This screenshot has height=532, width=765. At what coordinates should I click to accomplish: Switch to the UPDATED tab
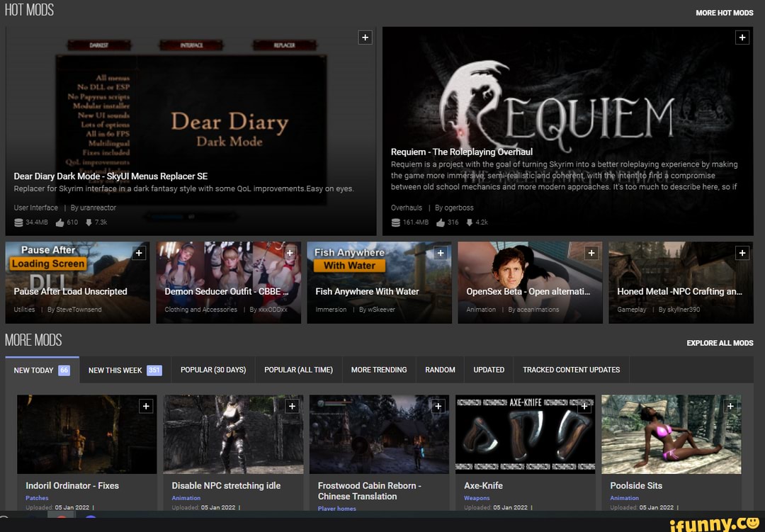tap(488, 369)
